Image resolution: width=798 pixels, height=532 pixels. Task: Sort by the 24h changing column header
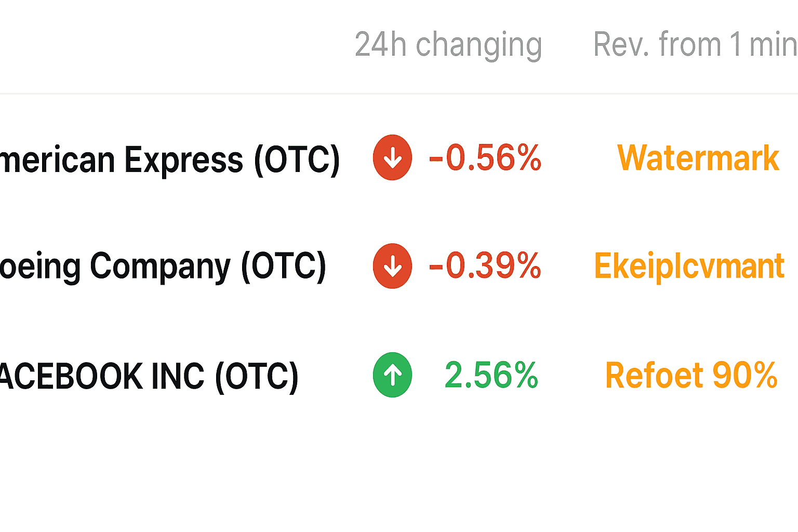pos(448,45)
